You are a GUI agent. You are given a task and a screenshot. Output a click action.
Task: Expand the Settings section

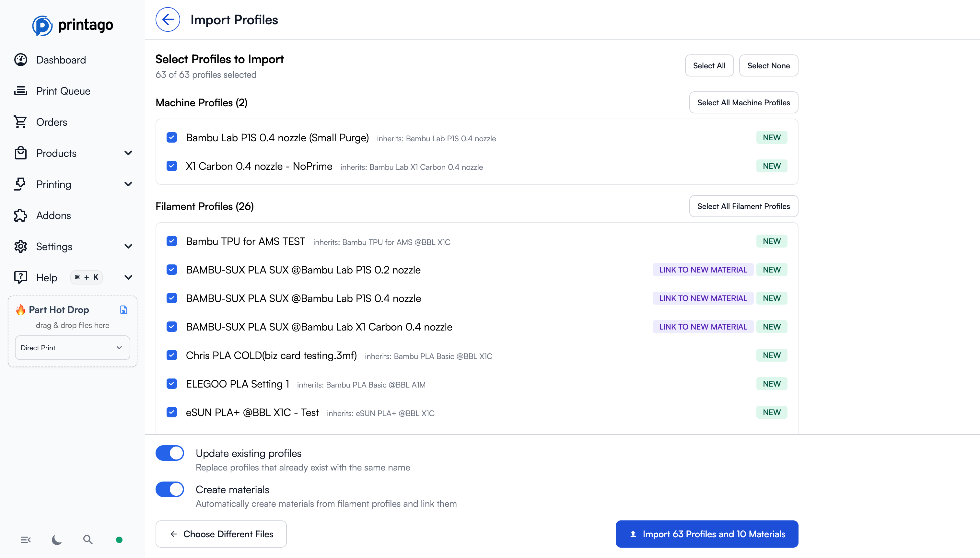click(128, 246)
